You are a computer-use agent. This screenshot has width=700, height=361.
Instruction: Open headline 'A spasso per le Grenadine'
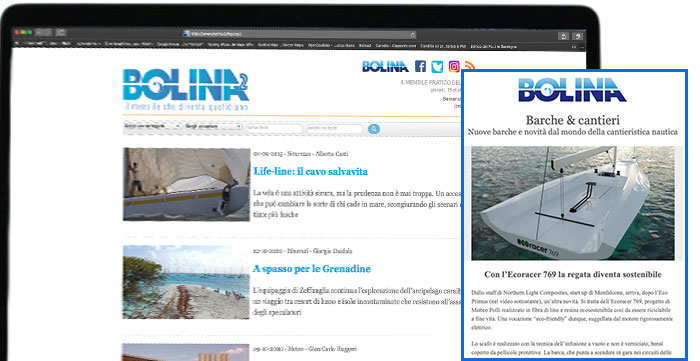point(312,269)
